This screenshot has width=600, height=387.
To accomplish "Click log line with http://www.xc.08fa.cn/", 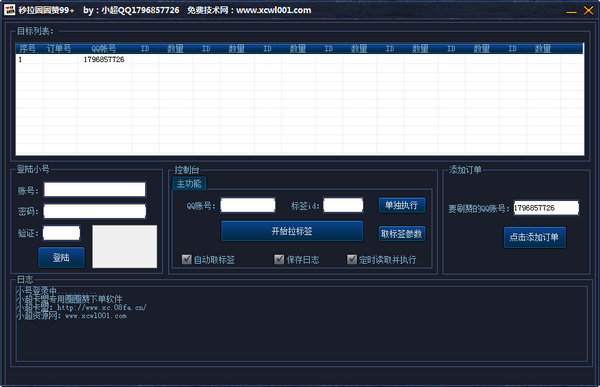I will coord(81,307).
